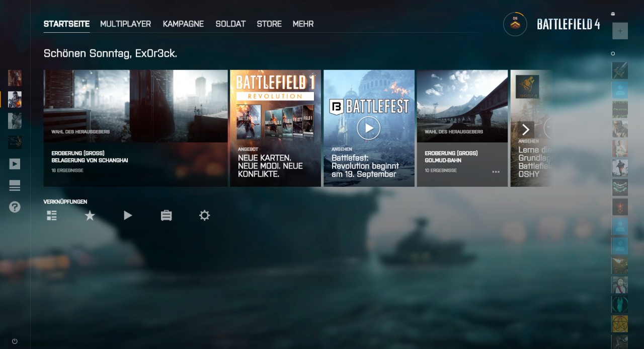Click the quick play triangle shortcut

pyautogui.click(x=128, y=216)
